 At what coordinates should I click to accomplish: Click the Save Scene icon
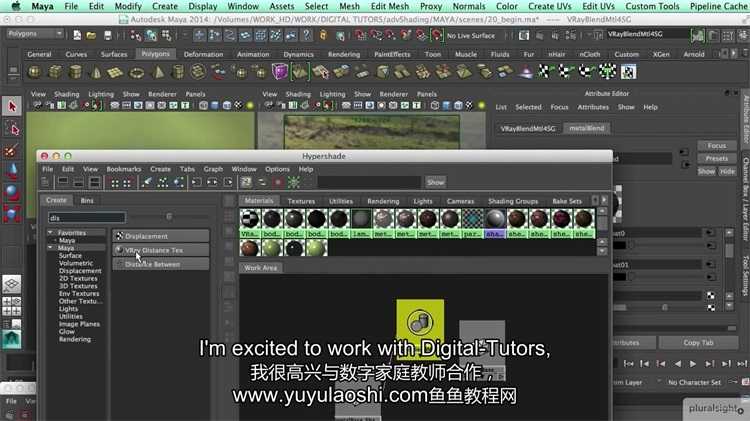click(x=108, y=35)
